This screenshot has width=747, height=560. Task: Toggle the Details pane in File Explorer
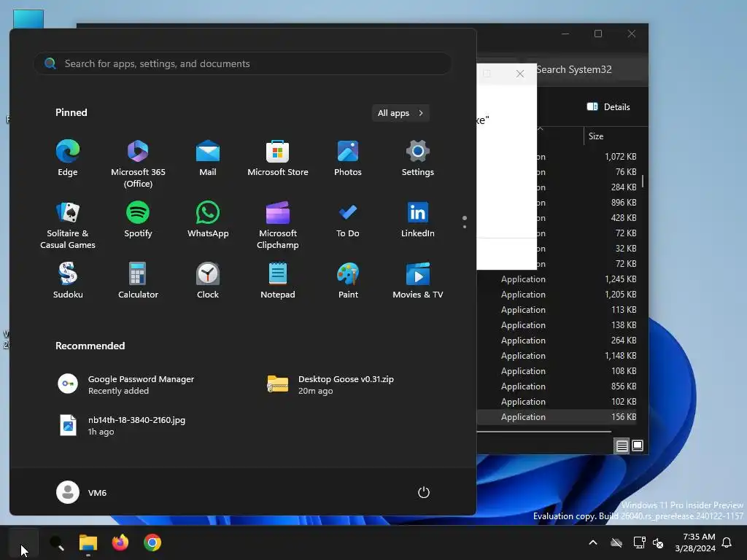pos(608,106)
